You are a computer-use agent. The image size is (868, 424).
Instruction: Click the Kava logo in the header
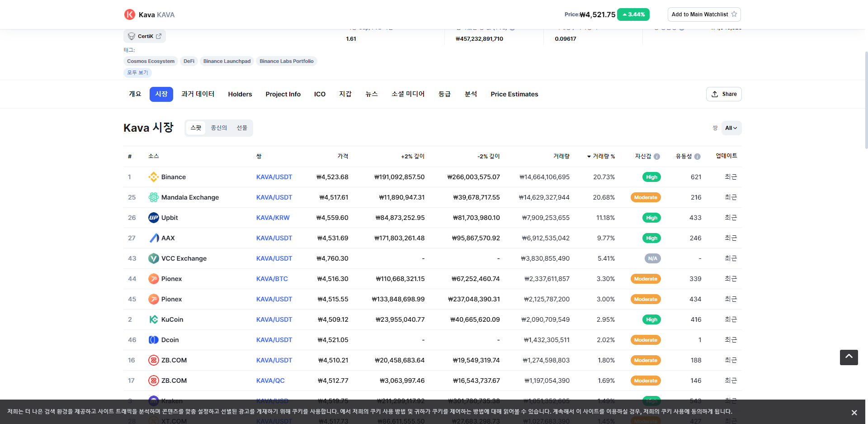click(130, 14)
